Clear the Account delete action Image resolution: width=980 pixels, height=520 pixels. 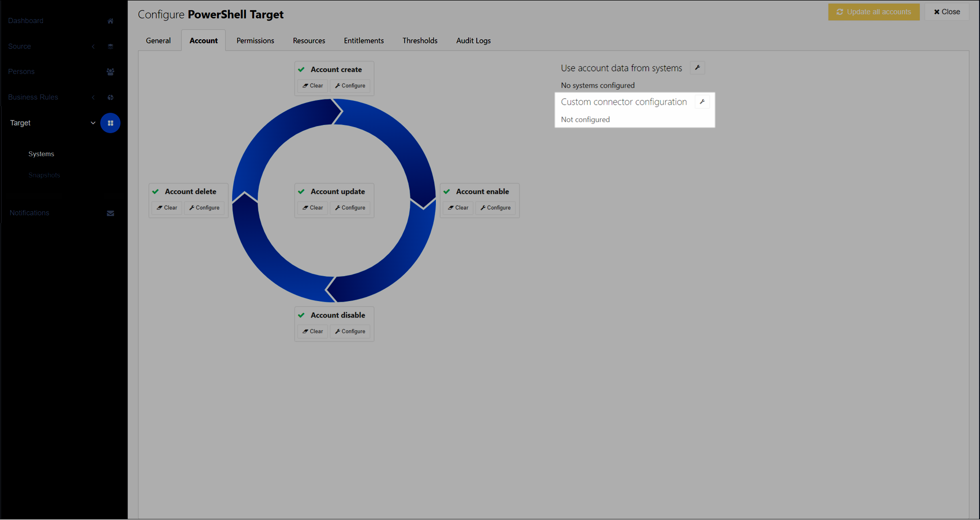[x=167, y=208]
